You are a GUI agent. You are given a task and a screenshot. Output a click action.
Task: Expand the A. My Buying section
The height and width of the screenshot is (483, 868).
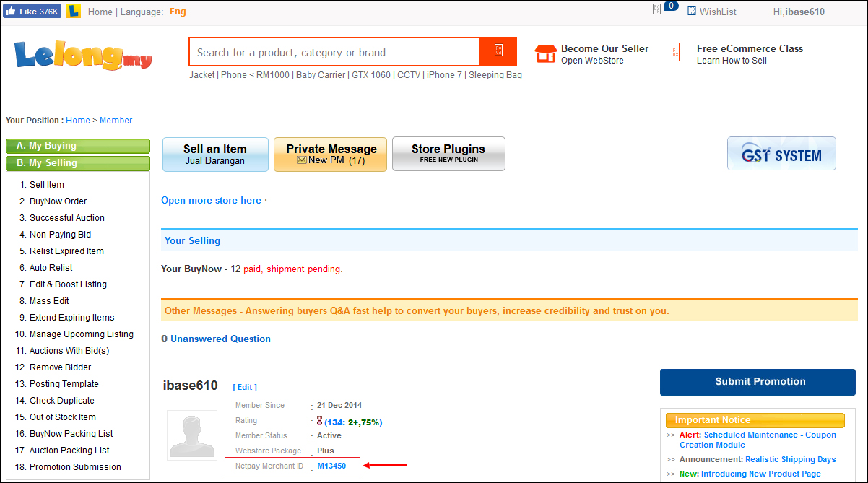coord(78,146)
